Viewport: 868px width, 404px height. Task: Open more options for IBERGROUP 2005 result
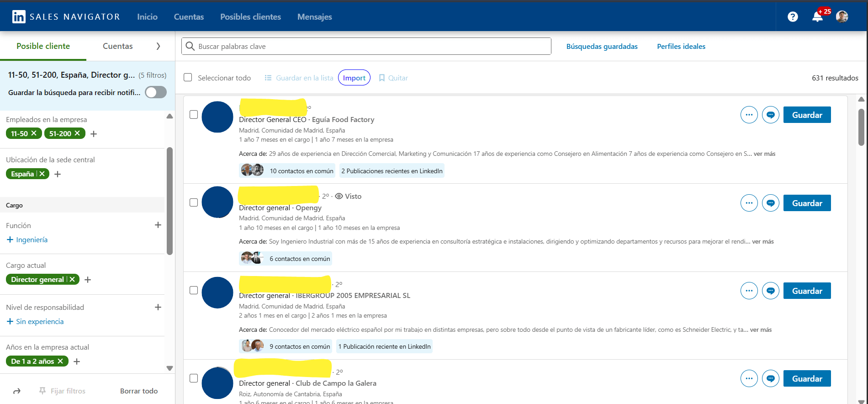click(x=749, y=291)
